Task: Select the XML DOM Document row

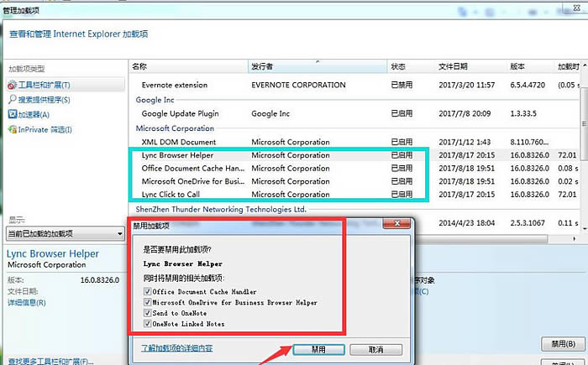Action: pos(354,142)
